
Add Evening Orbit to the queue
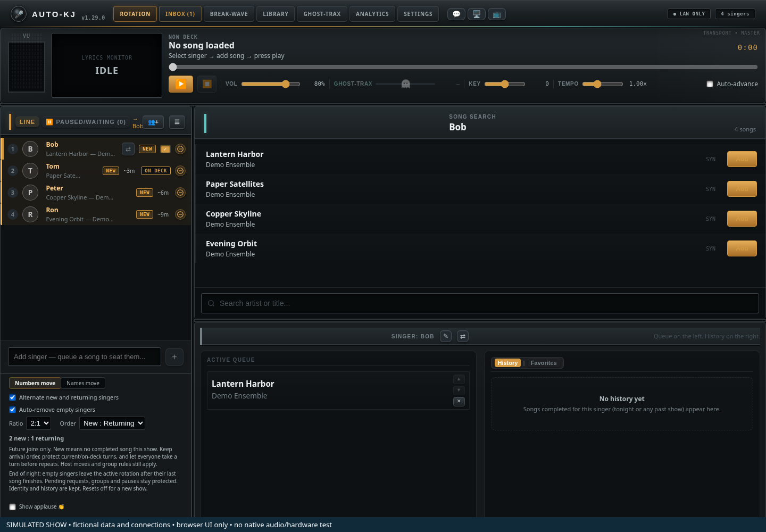point(742,248)
